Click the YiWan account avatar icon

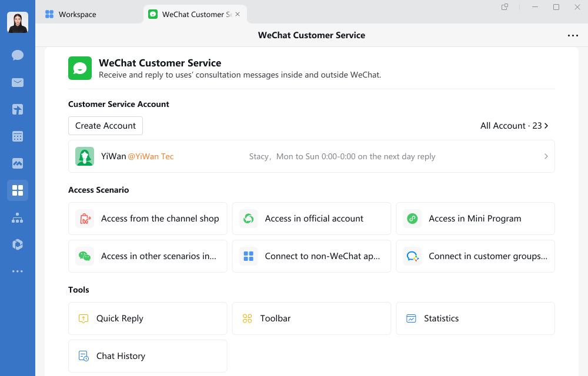[85, 156]
